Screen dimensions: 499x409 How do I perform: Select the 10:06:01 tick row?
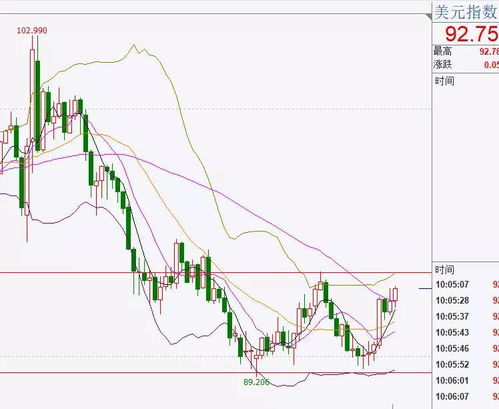coord(466,380)
